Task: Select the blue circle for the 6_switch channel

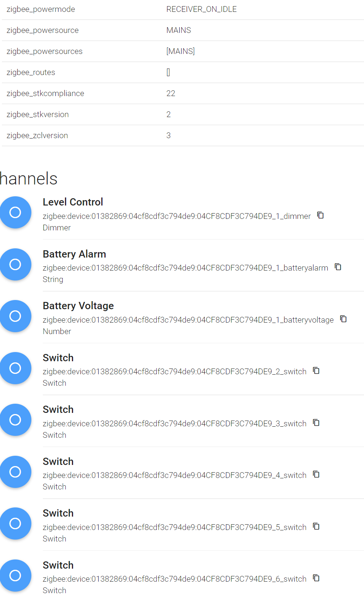Action: pos(15,576)
